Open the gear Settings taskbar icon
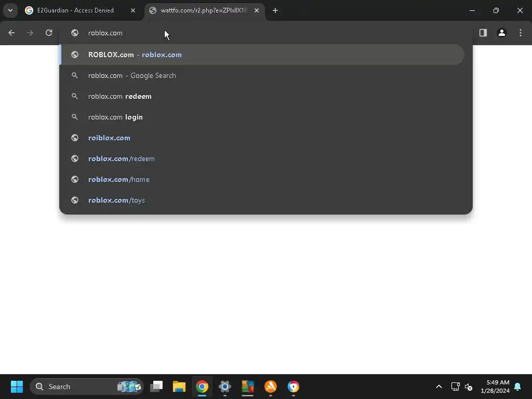Screen dimensions: 532x399 click(x=224, y=387)
